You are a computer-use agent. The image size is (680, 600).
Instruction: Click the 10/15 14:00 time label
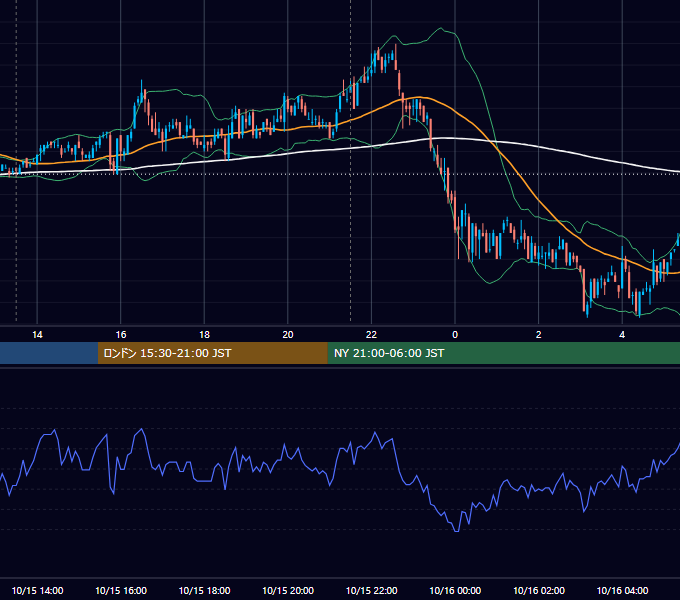37,590
